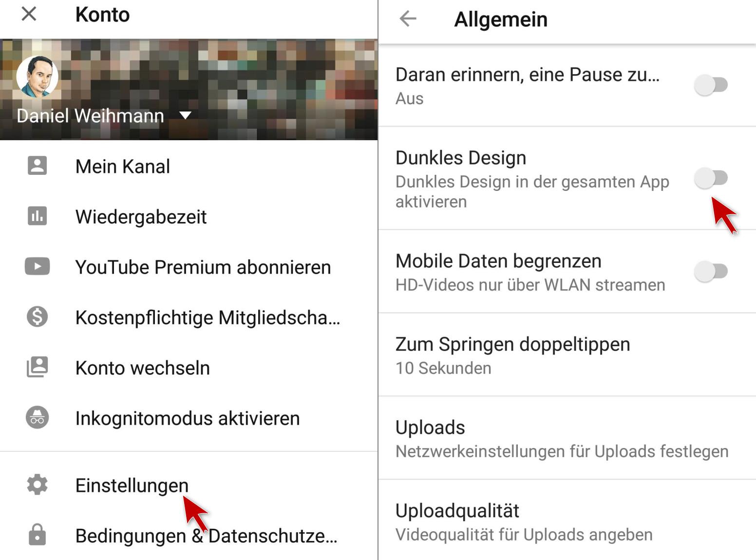The image size is (756, 560).
Task: Click the lock icon for Bedingungen
Action: coord(38,535)
